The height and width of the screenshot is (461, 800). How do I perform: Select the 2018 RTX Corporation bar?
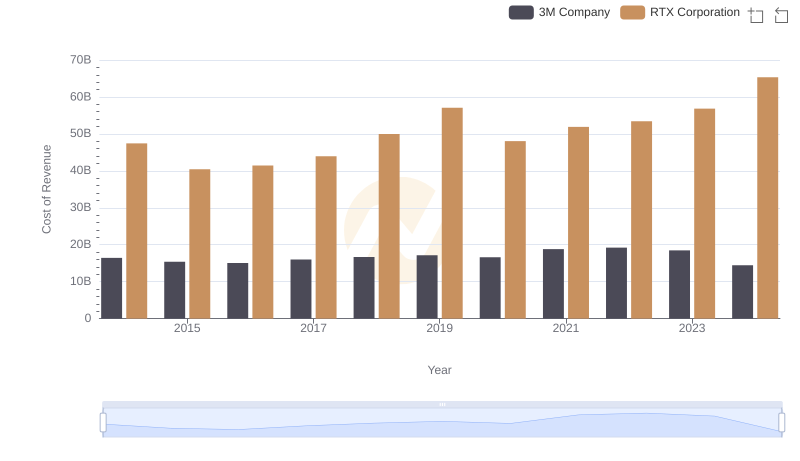389,226
